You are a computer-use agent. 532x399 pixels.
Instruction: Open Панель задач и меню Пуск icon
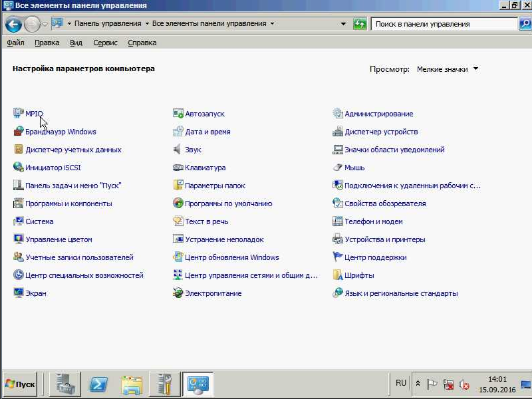(19, 186)
